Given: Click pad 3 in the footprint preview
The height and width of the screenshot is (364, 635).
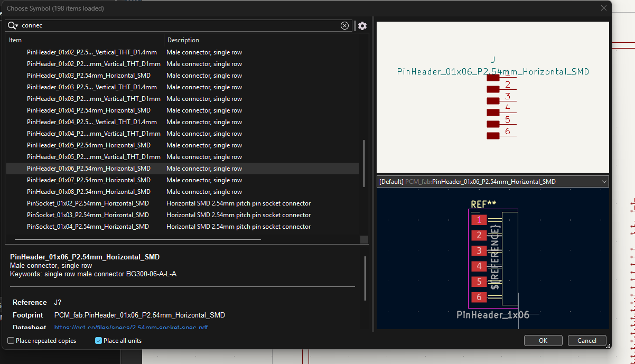Looking at the screenshot, I should pos(479,250).
